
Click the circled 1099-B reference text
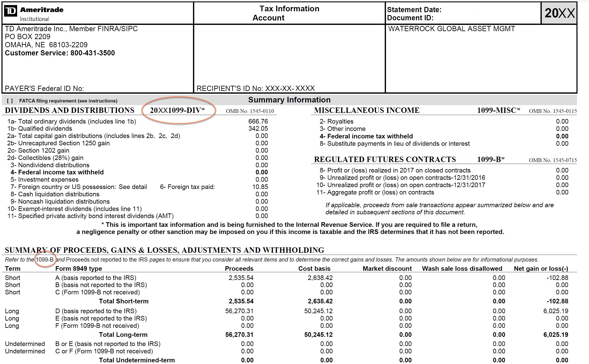(x=45, y=259)
